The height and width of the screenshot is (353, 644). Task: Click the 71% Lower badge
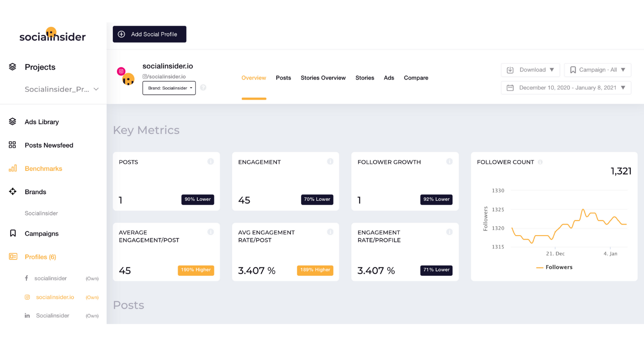[436, 270]
